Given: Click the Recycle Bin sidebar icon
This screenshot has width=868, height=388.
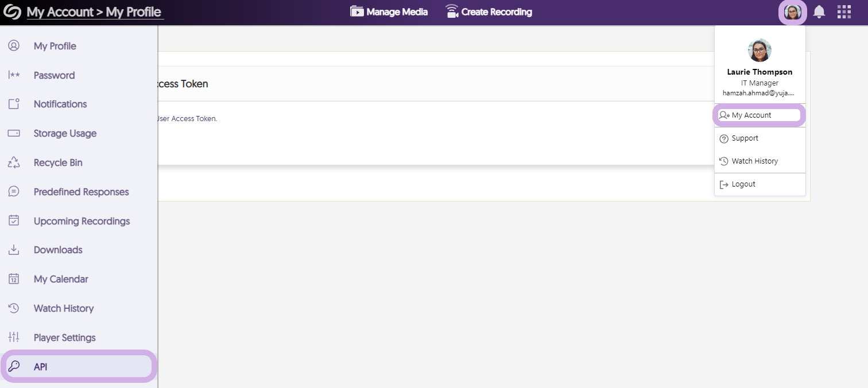Looking at the screenshot, I should click(14, 162).
